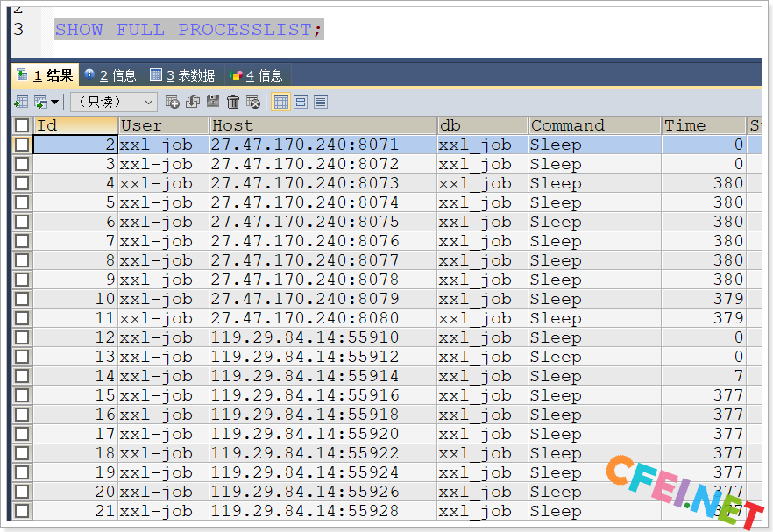Check the checkbox for row Id 21
Viewport: 773px width, 532px height.
[22, 511]
